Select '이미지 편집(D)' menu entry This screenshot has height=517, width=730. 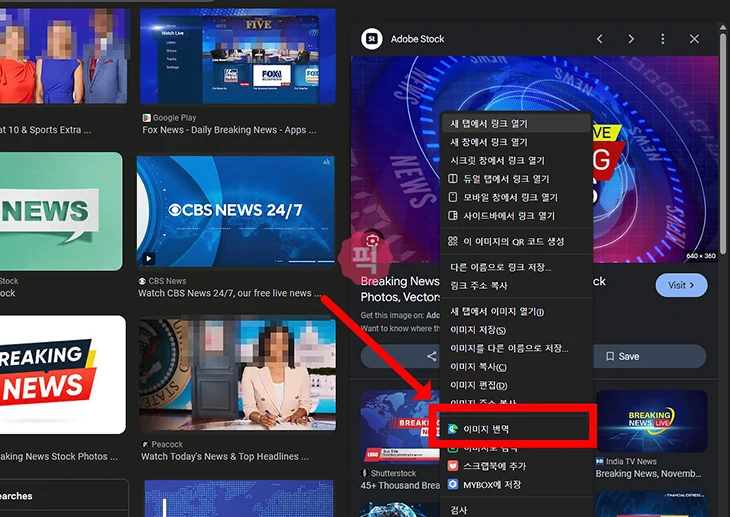516,385
